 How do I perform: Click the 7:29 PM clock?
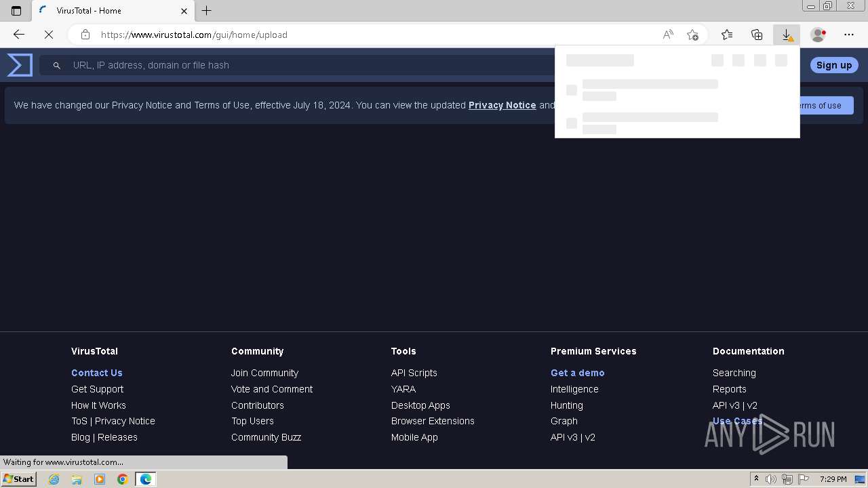(x=833, y=479)
